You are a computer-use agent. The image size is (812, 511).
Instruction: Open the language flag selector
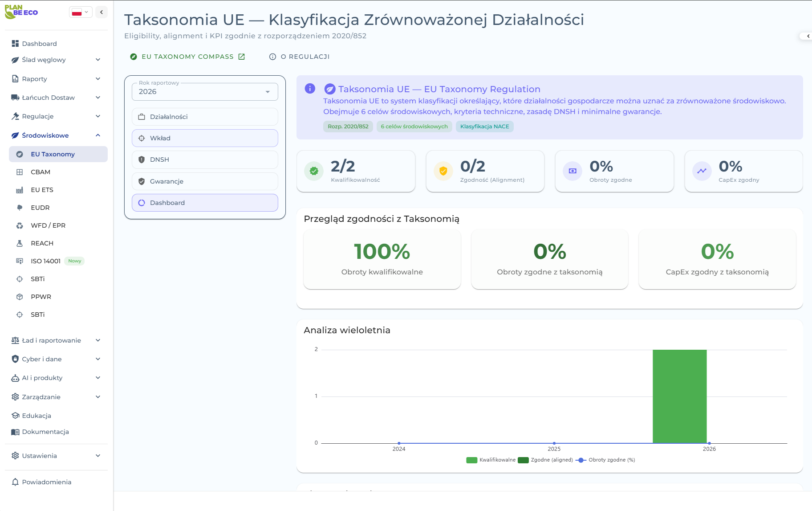coord(81,12)
